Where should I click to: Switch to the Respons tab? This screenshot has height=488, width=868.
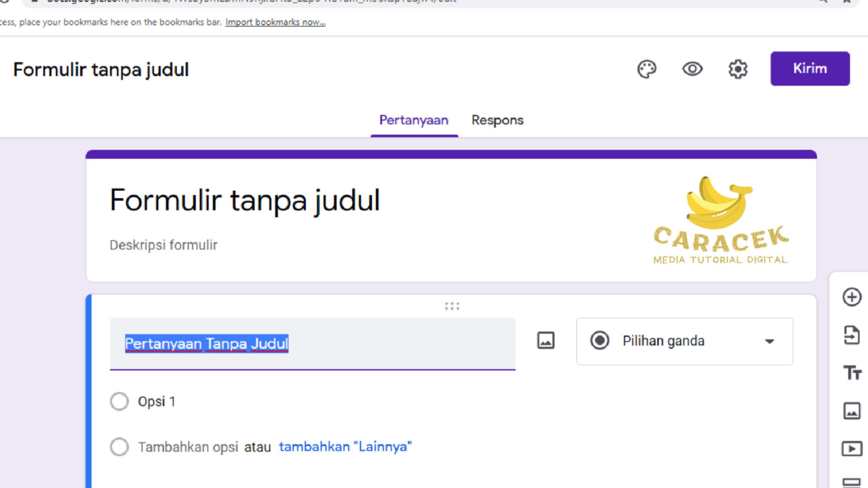point(497,120)
